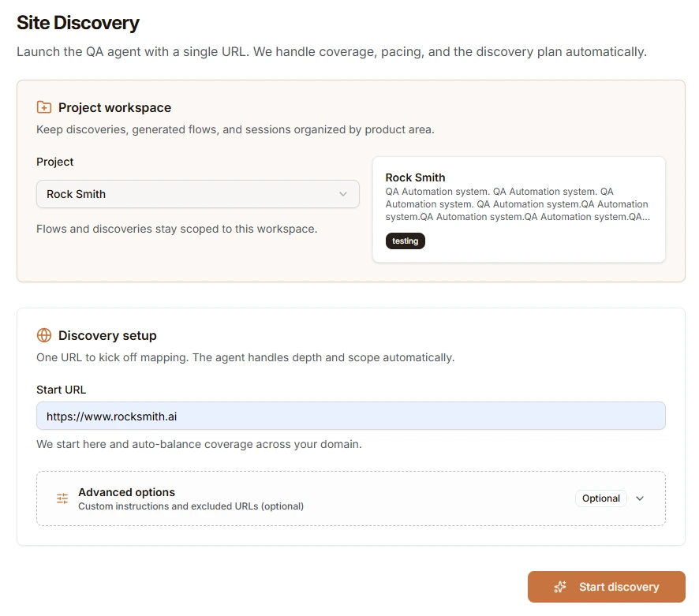This screenshot has height=616, width=699.
Task: Click the Optional badge in Advanced options
Action: [x=600, y=498]
